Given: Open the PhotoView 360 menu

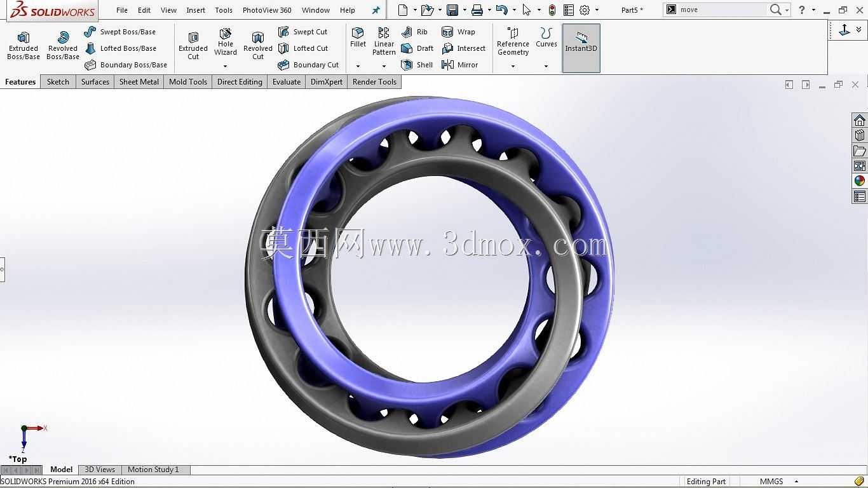Looking at the screenshot, I should tap(267, 10).
